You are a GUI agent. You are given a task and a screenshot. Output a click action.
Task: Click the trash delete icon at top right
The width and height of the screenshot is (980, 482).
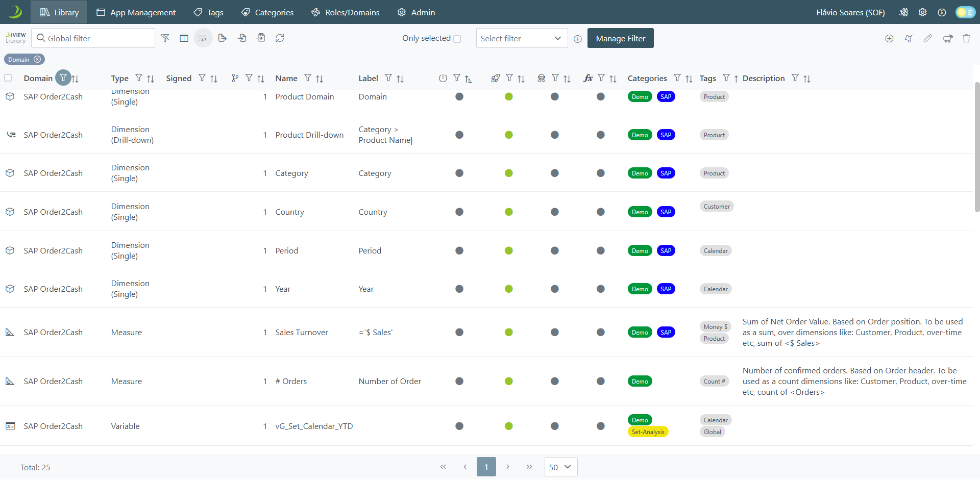click(966, 38)
